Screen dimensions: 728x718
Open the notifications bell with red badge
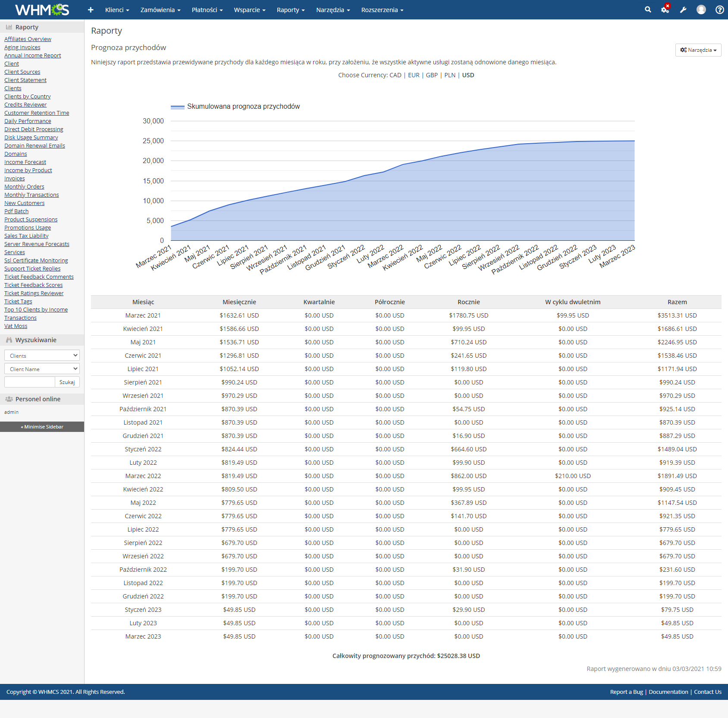[665, 9]
